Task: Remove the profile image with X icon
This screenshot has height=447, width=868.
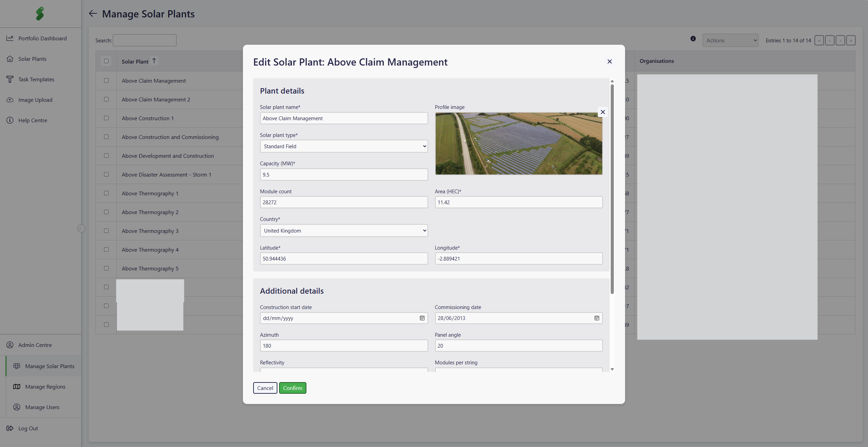Action: (603, 112)
